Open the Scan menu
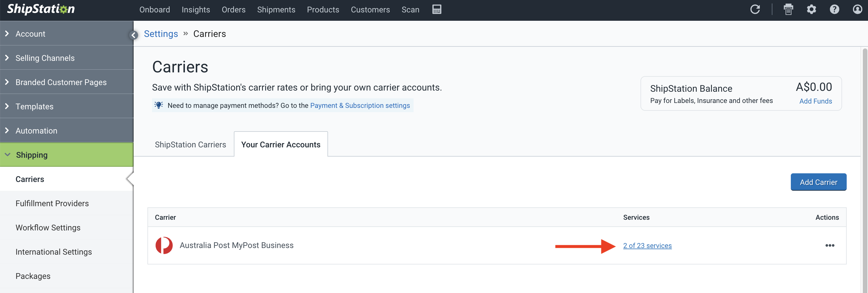The image size is (868, 293). coord(410,10)
